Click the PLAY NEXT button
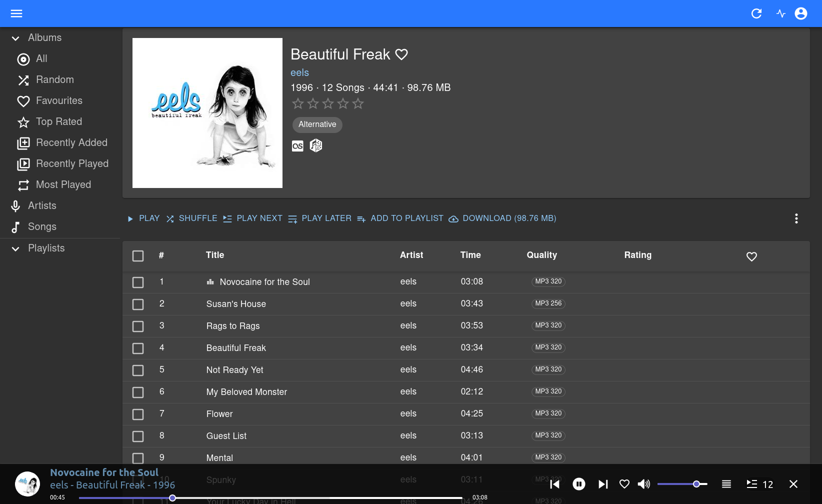Screen dimensions: 822x504 point(252,218)
